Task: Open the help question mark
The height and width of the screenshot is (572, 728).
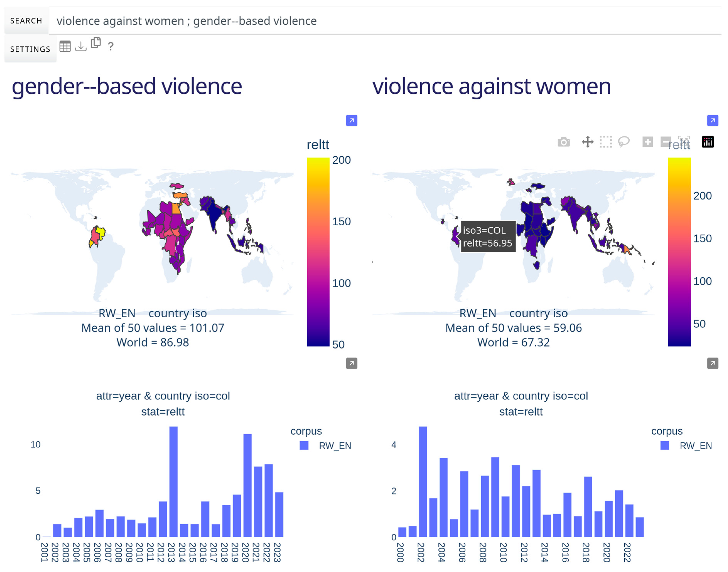Action: 111,46
